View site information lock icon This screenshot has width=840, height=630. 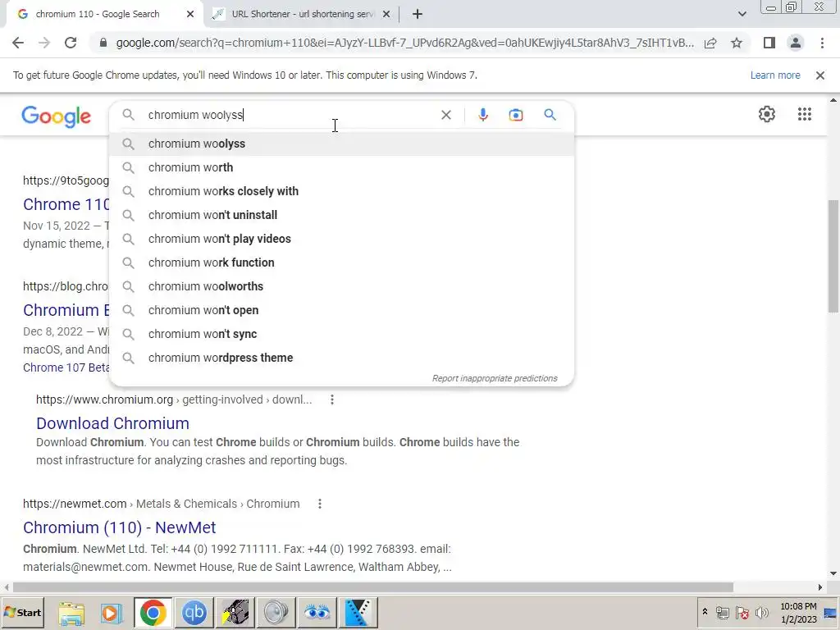[x=103, y=43]
